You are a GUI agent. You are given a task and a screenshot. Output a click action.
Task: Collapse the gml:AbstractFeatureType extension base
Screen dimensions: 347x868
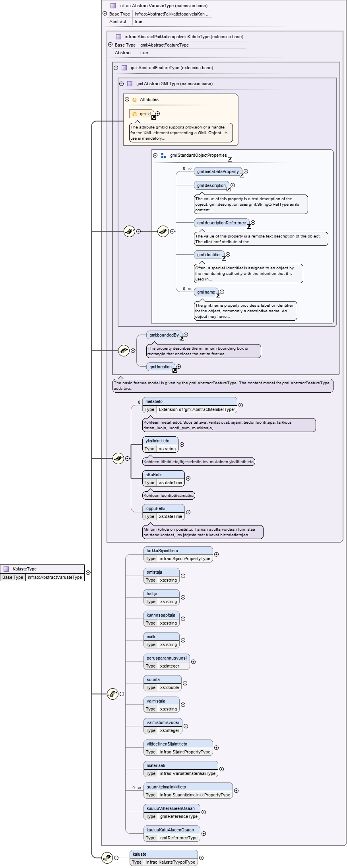tap(116, 68)
